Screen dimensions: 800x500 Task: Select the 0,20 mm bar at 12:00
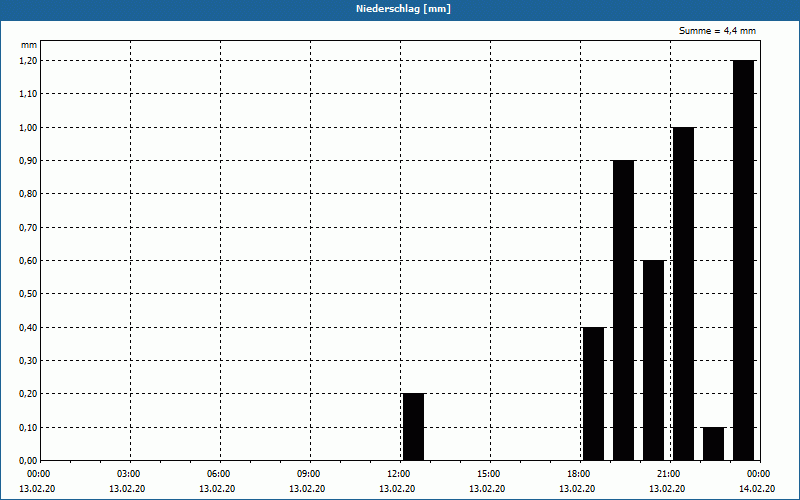click(413, 427)
